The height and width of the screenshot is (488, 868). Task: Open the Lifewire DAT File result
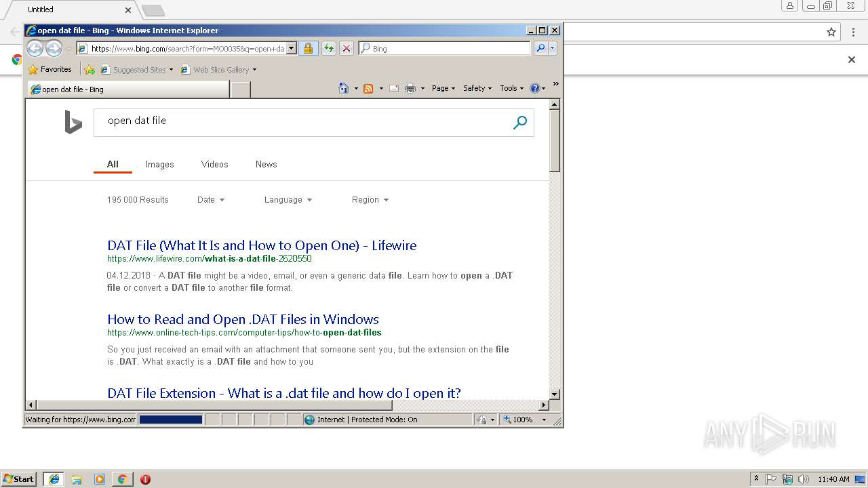262,245
